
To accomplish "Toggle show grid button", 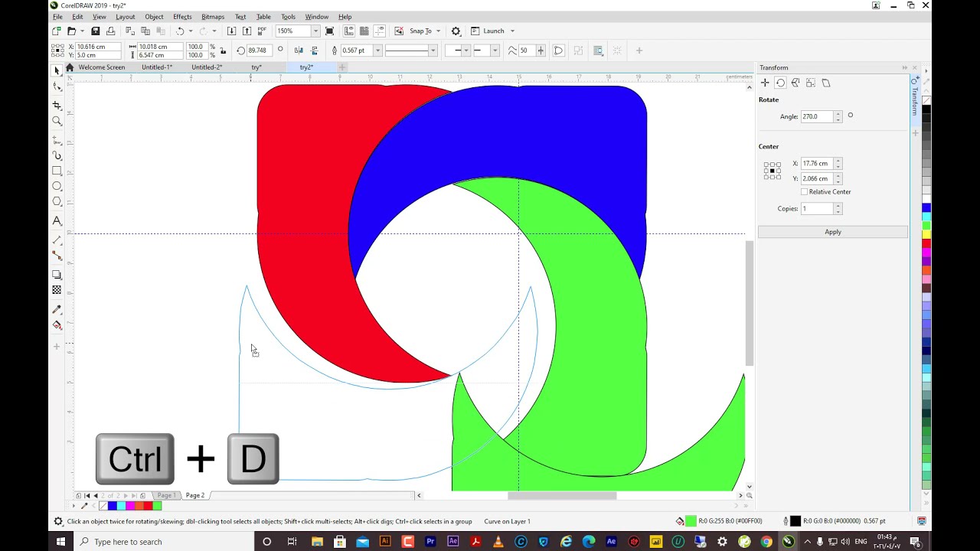I will (x=364, y=31).
